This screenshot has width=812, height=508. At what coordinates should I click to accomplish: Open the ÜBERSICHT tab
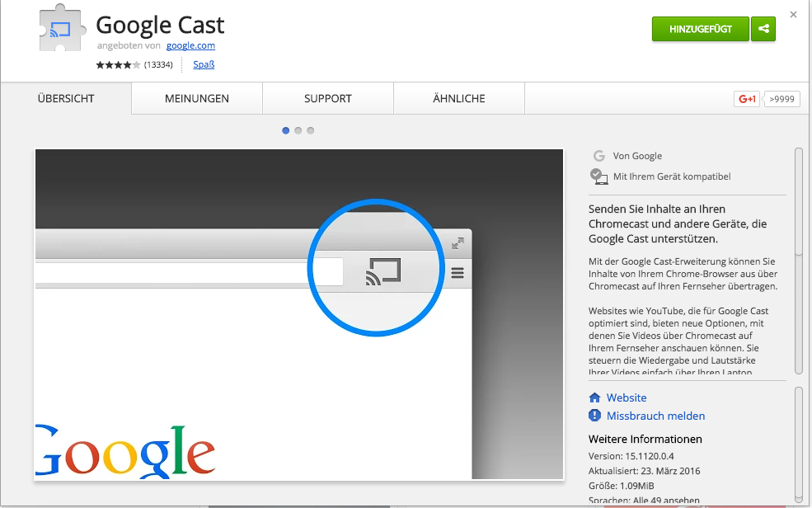66,98
